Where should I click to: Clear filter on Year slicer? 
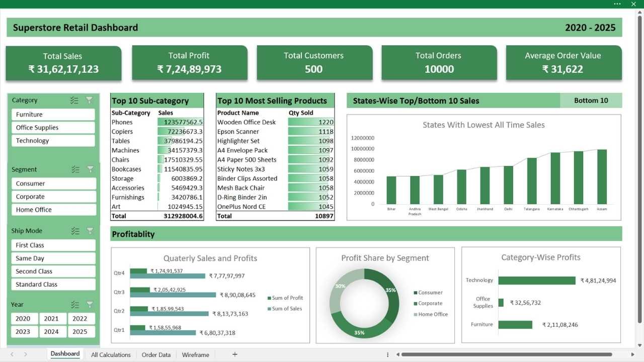pos(90,305)
